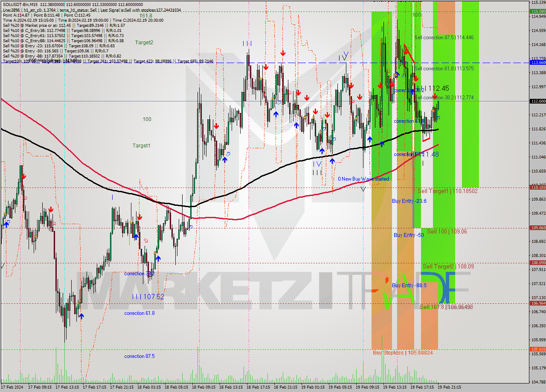Click 'Sell correction 87.5 | 114.446' label
Viewport: 546px width, 392px height.
[444, 37]
